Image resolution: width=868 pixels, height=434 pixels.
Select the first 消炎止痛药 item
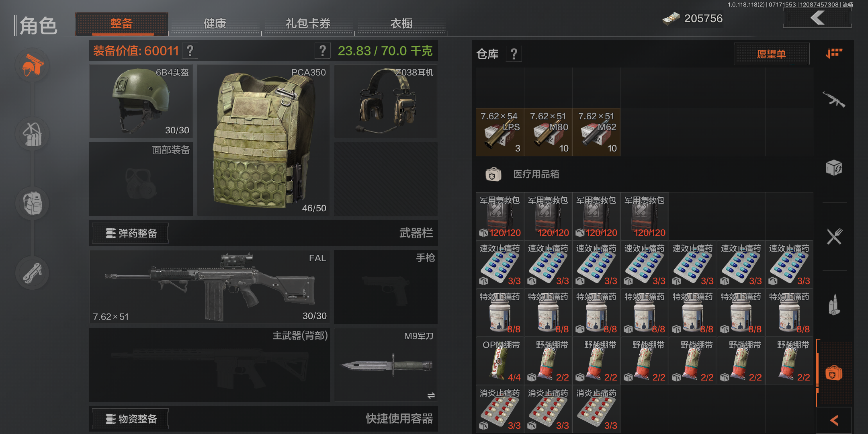[x=500, y=409]
